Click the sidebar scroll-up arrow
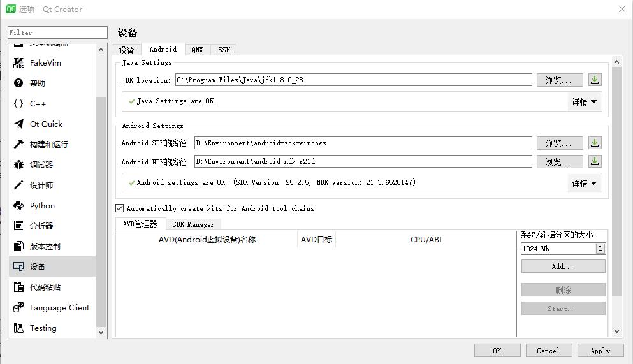This screenshot has width=633, height=364. [x=101, y=50]
